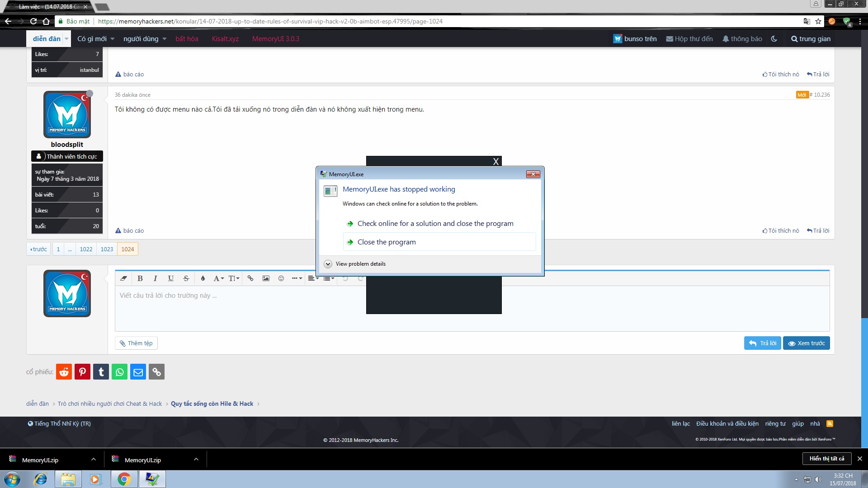Share thread on Reddit
The image size is (868, 488).
pyautogui.click(x=64, y=372)
